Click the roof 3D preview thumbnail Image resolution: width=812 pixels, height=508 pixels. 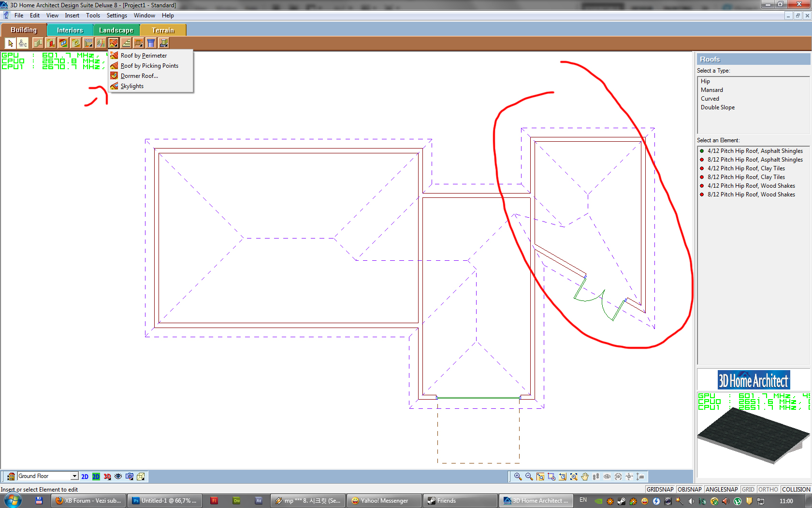coord(753,434)
